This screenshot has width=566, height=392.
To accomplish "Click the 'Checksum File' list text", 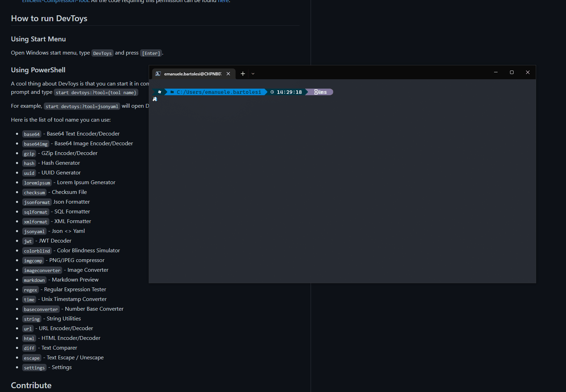I will coord(69,192).
